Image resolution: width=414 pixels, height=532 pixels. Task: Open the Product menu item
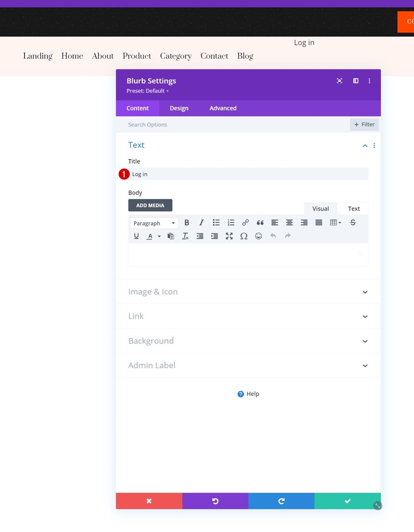pos(137,56)
